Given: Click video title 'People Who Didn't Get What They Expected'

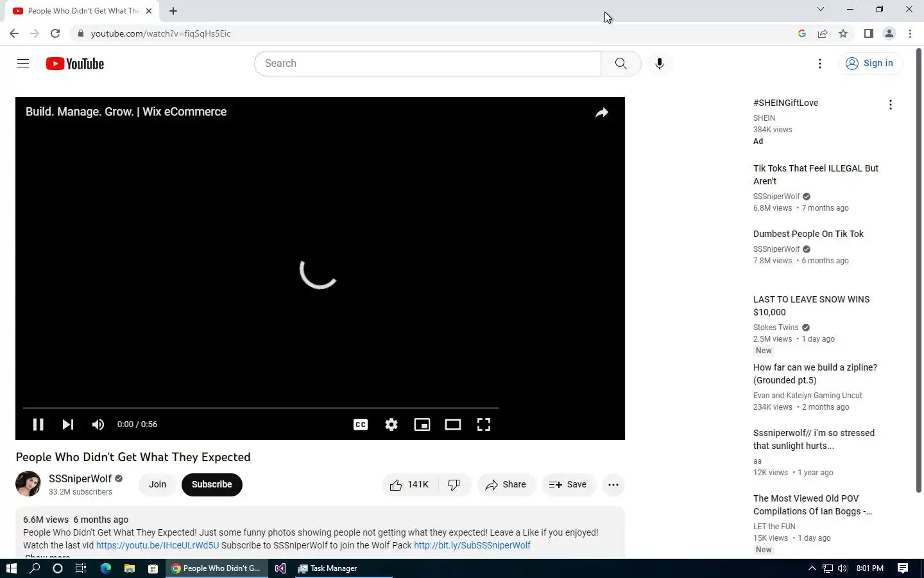Looking at the screenshot, I should click(x=133, y=457).
